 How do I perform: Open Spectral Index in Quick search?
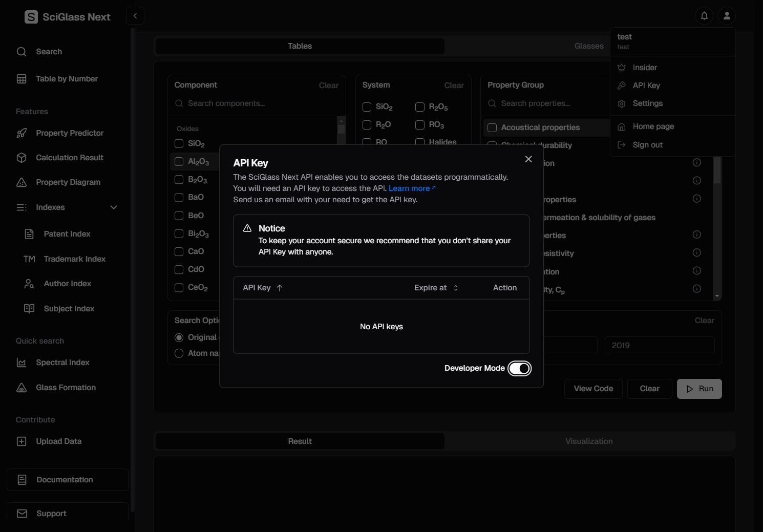pyautogui.click(x=62, y=363)
